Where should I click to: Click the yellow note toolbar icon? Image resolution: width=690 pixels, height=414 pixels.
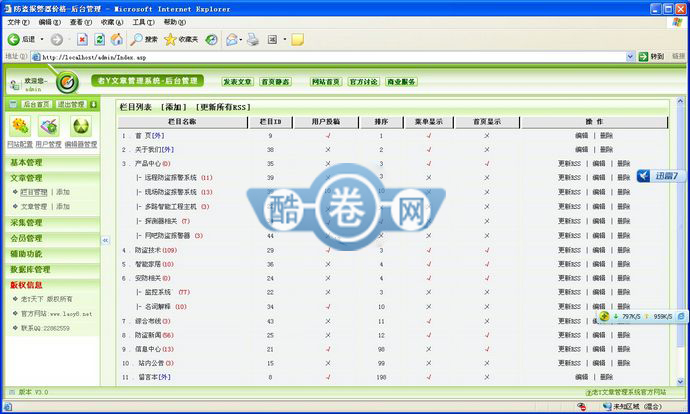click(x=297, y=40)
